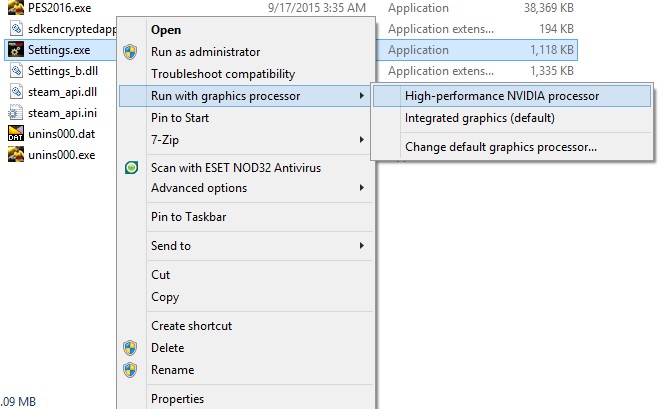Click the steam_api.ini file icon
The width and height of the screenshot is (668, 410).
pos(16,113)
